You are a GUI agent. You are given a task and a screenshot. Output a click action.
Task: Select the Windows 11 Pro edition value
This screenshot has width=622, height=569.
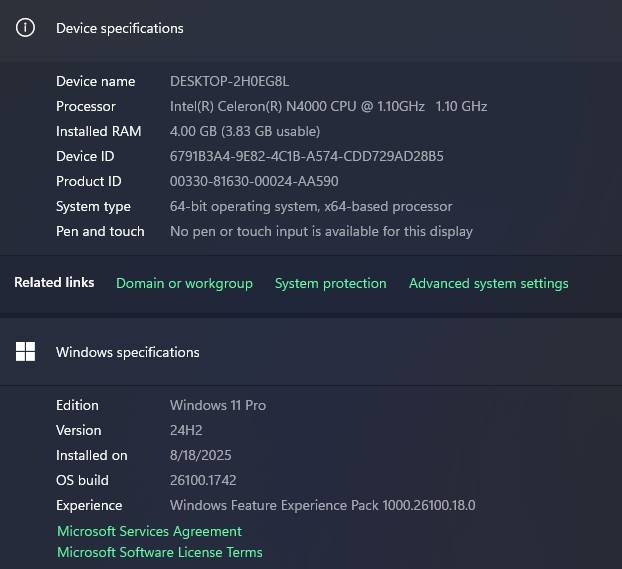click(218, 405)
